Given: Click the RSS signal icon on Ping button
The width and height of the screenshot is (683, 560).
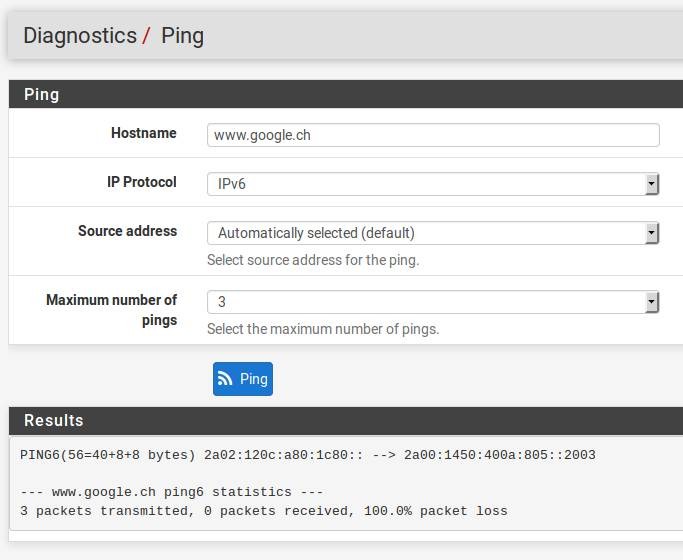Looking at the screenshot, I should pyautogui.click(x=227, y=379).
